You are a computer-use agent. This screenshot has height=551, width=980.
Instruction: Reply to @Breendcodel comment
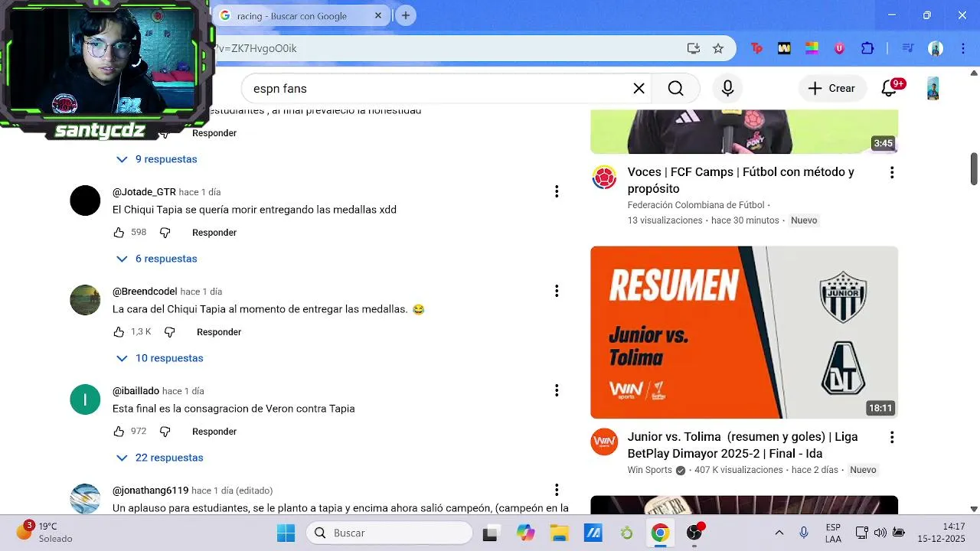219,332
